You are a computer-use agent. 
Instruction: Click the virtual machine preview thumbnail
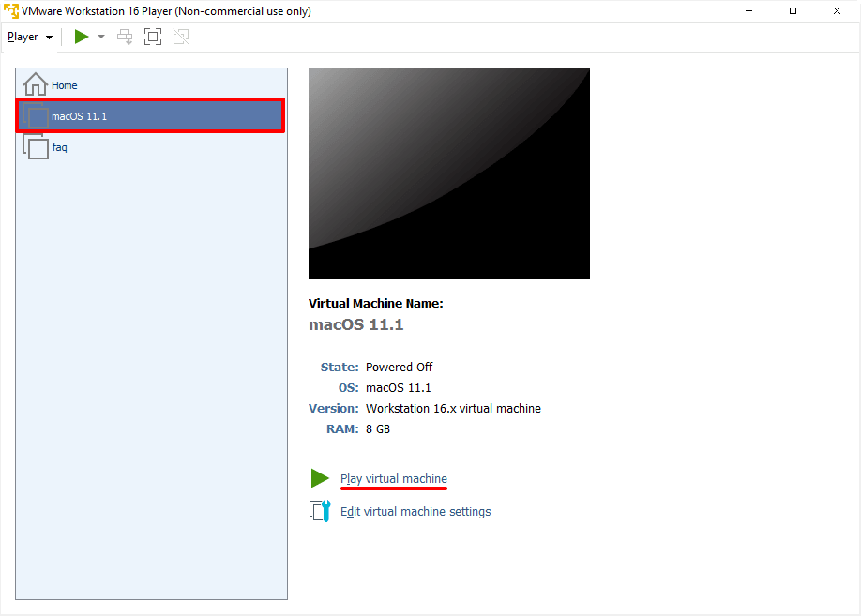tap(448, 173)
